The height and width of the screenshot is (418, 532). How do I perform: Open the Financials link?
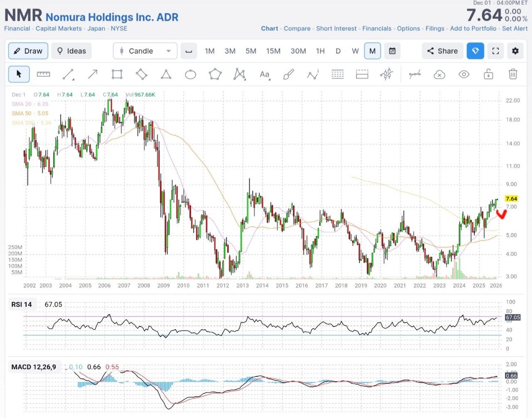pyautogui.click(x=377, y=28)
